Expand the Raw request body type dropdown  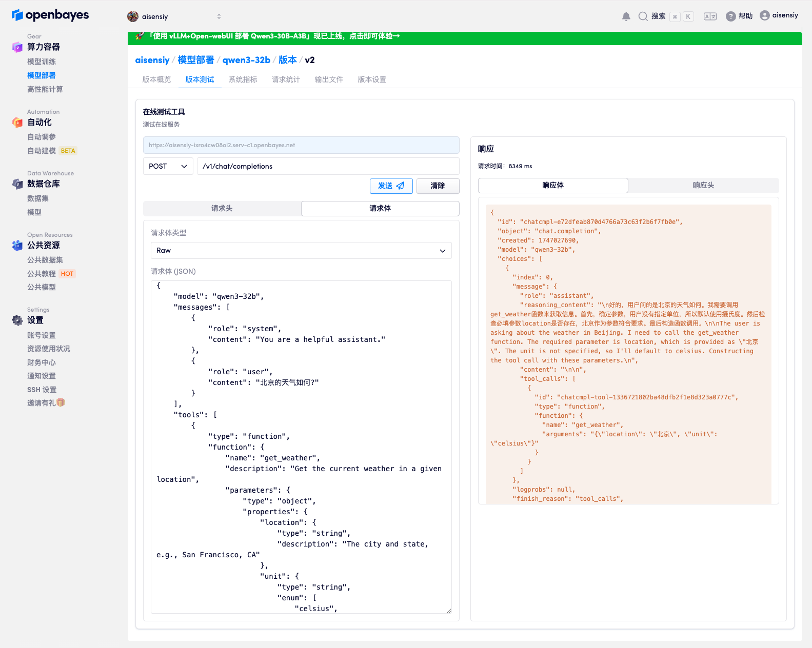pos(301,251)
